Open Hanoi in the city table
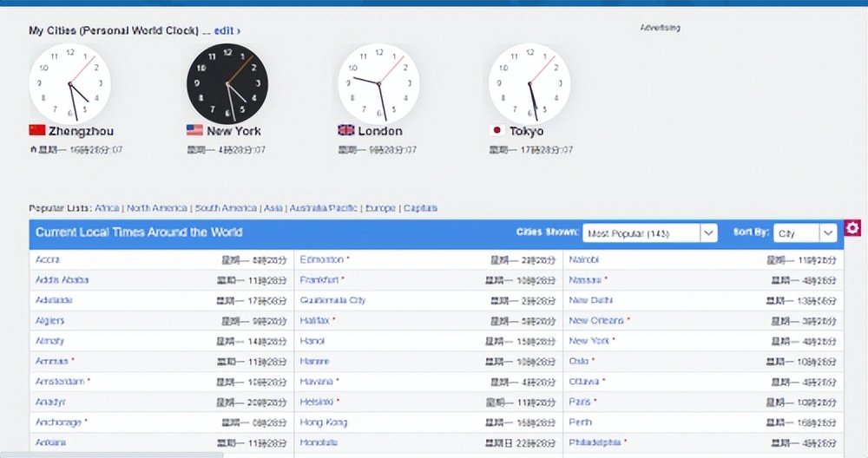This screenshot has height=458, width=868. (312, 341)
